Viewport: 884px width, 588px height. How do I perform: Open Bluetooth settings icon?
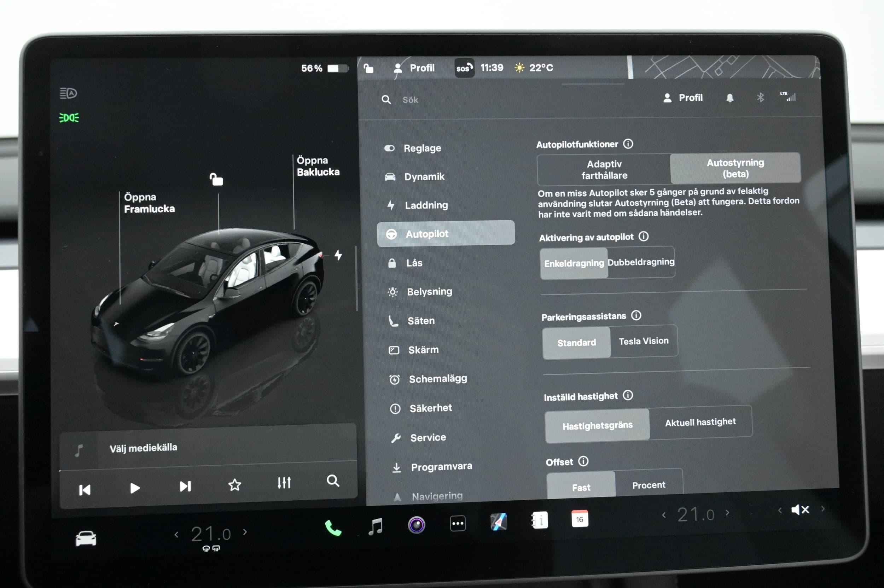pyautogui.click(x=760, y=98)
